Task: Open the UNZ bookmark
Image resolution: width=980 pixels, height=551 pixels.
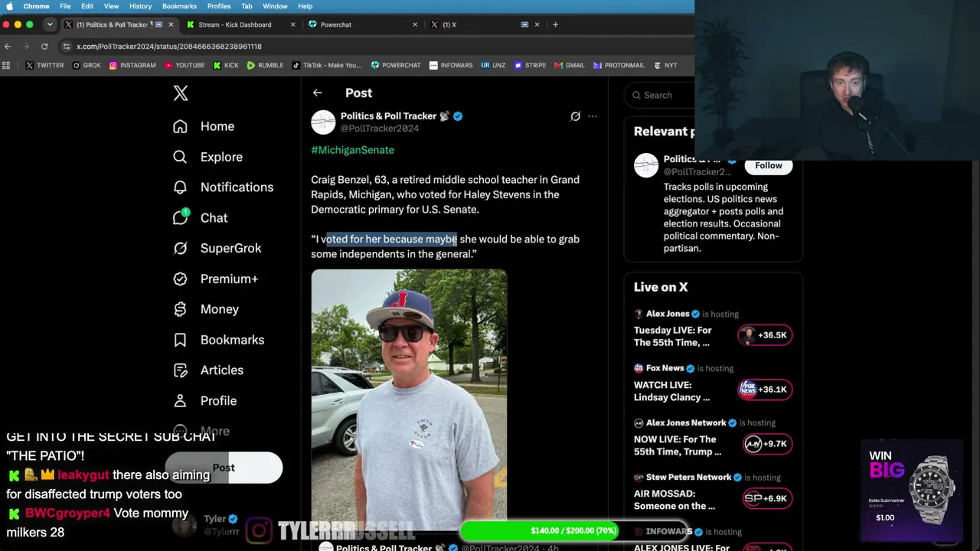Action: 493,65
